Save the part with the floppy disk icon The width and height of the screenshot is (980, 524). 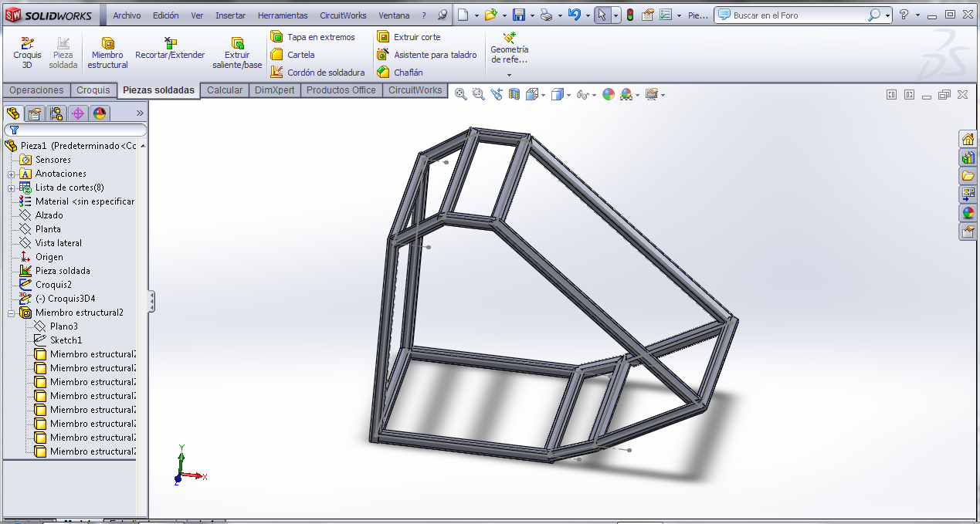coord(519,15)
